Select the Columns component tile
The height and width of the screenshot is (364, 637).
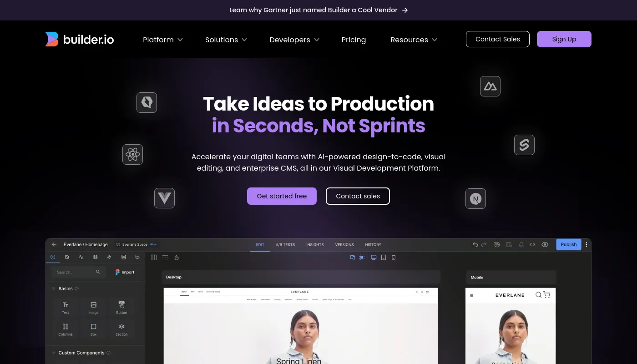(x=66, y=329)
